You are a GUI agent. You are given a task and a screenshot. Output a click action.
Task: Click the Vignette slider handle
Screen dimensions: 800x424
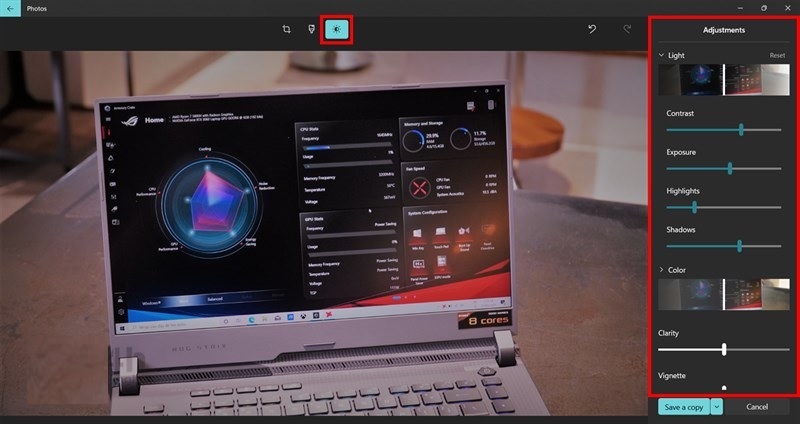click(x=724, y=388)
